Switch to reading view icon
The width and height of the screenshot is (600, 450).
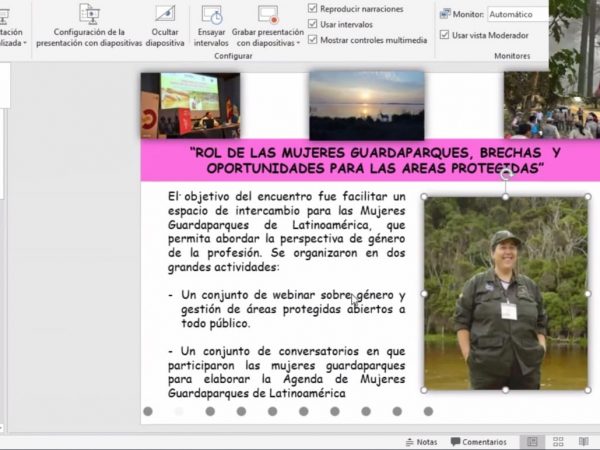pyautogui.click(x=584, y=442)
